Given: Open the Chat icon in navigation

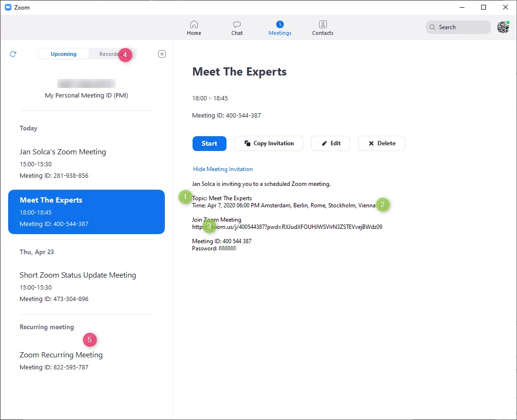Looking at the screenshot, I should tap(237, 24).
